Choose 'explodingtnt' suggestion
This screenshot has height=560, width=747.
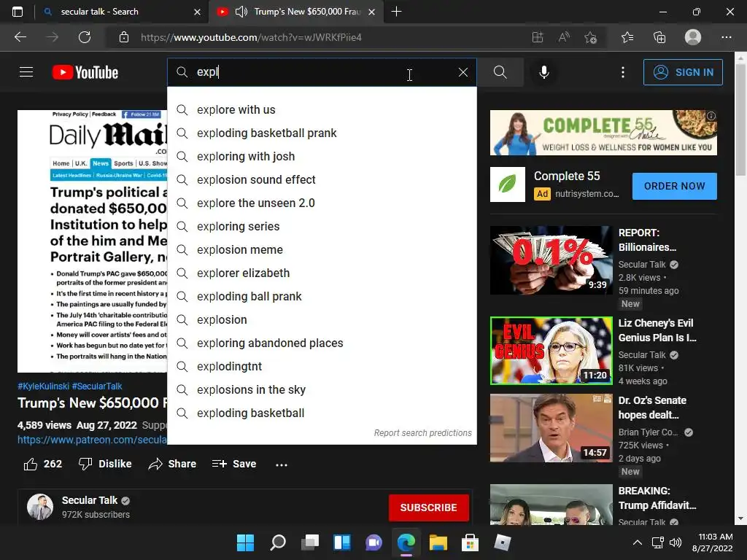[322, 366]
